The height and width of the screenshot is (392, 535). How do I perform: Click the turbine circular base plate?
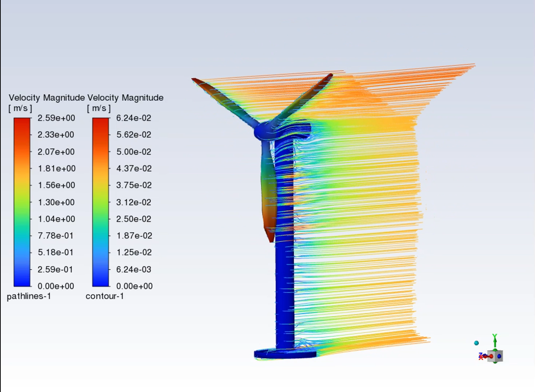[x=284, y=354]
